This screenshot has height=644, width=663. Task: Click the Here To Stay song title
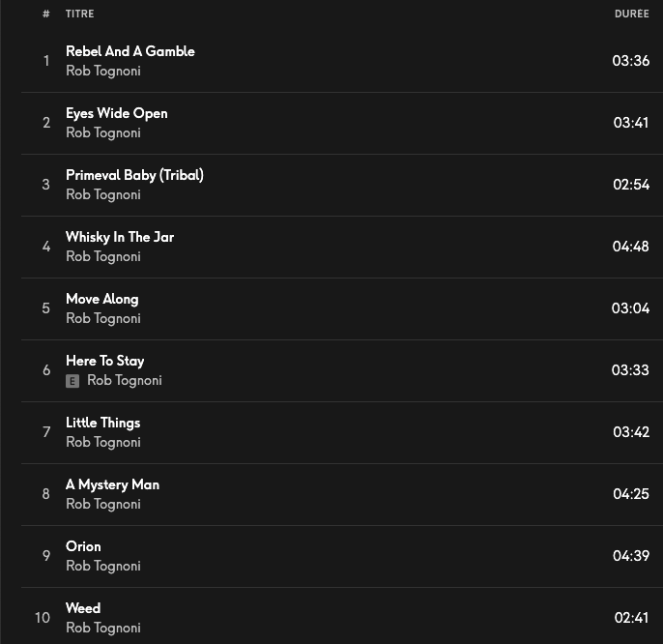tap(104, 361)
